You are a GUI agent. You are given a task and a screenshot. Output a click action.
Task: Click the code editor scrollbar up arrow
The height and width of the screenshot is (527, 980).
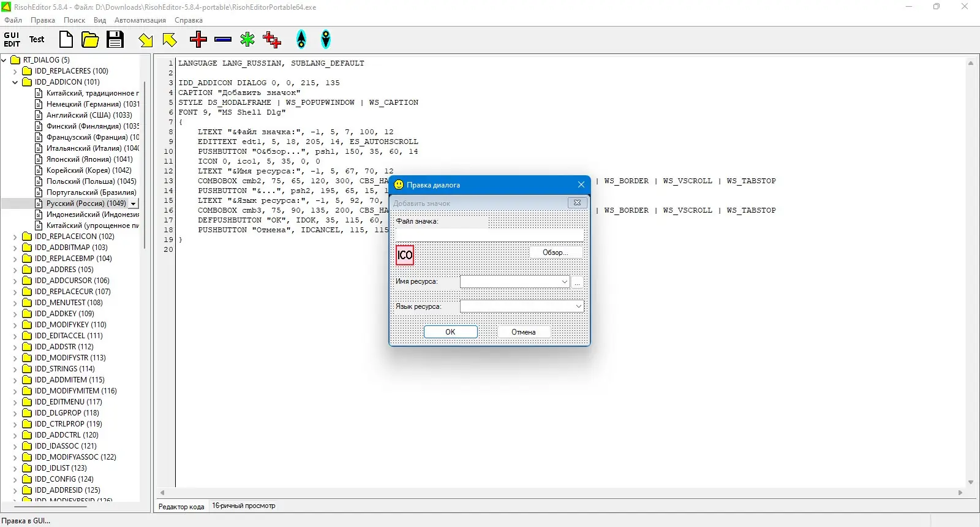pos(971,63)
